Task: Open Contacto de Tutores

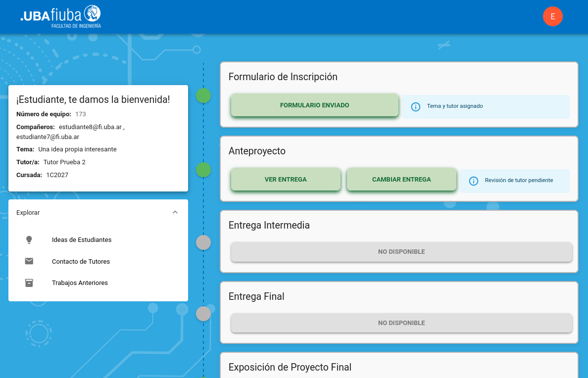Action: pyautogui.click(x=81, y=261)
